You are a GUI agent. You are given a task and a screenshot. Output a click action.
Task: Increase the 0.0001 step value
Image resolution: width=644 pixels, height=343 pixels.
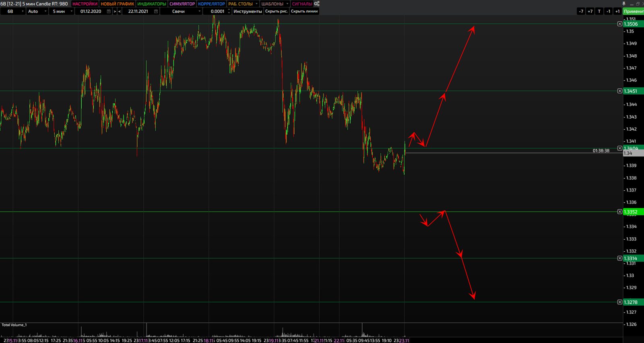(x=229, y=10)
